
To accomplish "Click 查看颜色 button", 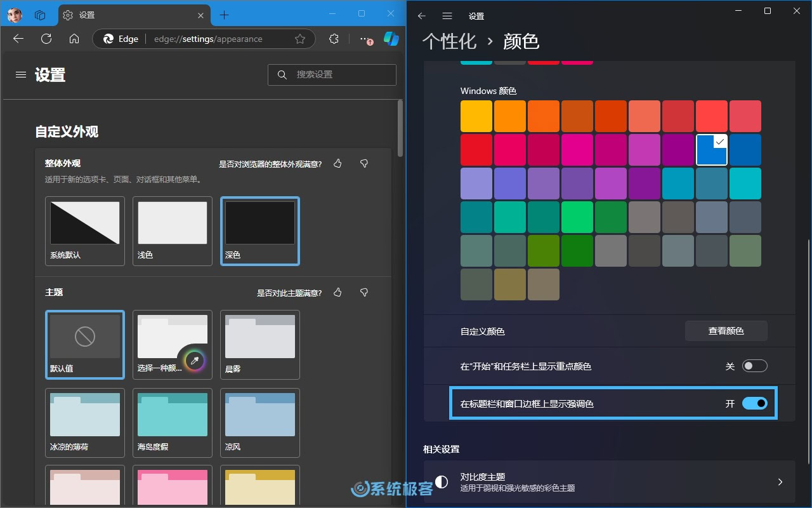I will click(x=726, y=331).
